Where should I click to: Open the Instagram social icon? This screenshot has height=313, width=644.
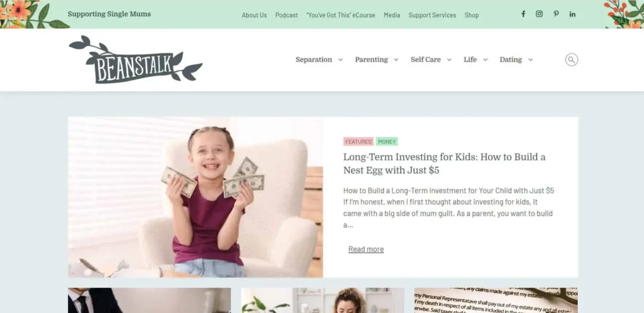(x=539, y=14)
